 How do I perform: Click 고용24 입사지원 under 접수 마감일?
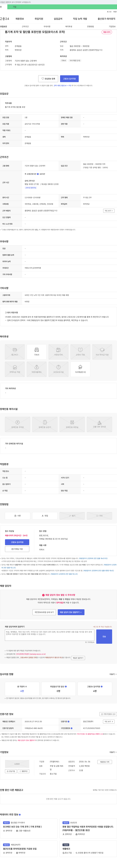click(17, 542)
